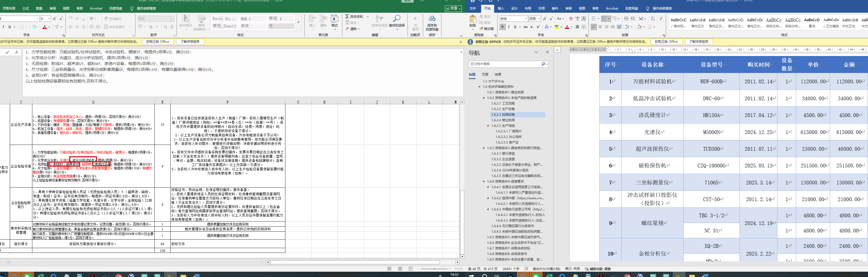Viewport: 868px width, 277px height.
Task: Click 了解详细信息 button in Excel banner
Action: point(190,42)
